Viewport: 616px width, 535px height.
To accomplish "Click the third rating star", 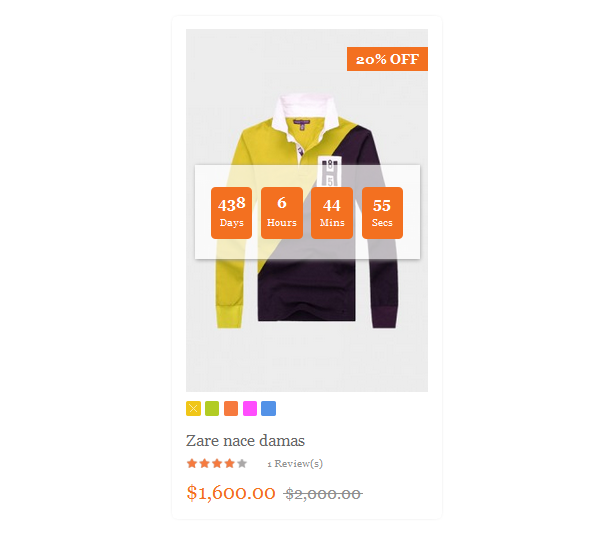I will click(217, 464).
